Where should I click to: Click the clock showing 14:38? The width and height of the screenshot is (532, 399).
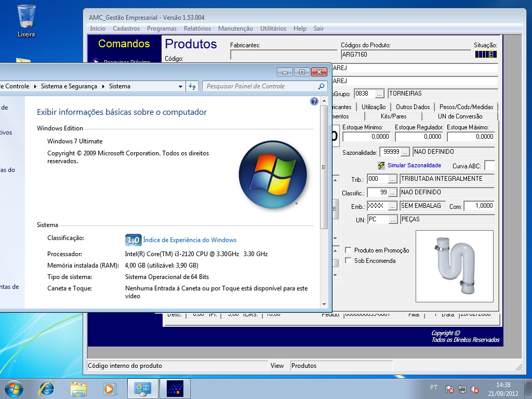click(x=503, y=385)
